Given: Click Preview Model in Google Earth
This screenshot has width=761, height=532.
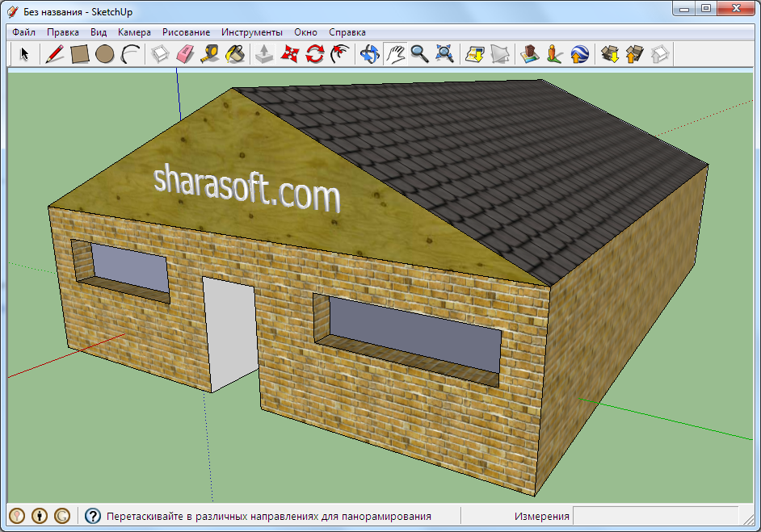Looking at the screenshot, I should tap(579, 54).
